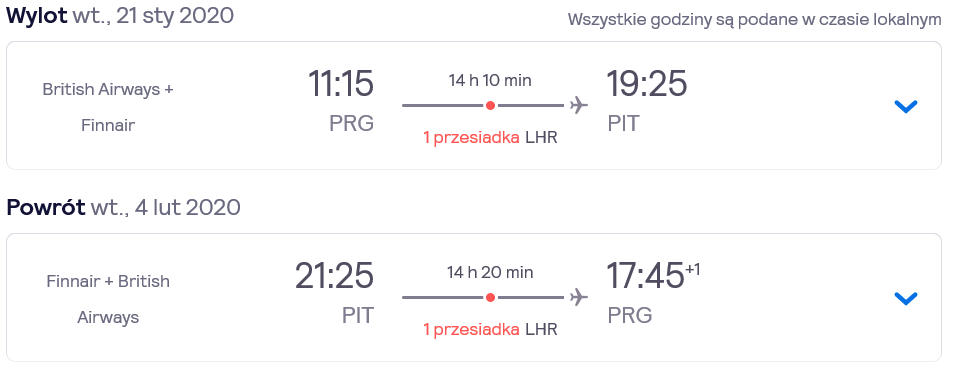
Task: Expand the return flight details chevron
Action: pos(906,298)
